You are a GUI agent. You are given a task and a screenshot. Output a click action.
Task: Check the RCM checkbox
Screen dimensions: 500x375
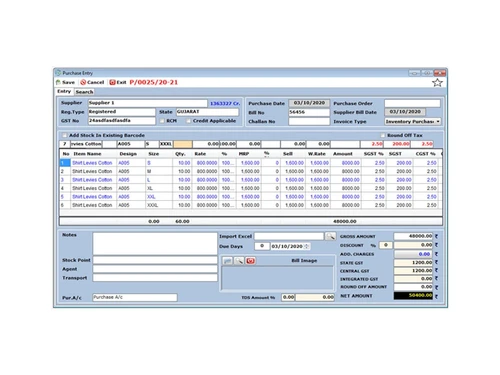(162, 121)
